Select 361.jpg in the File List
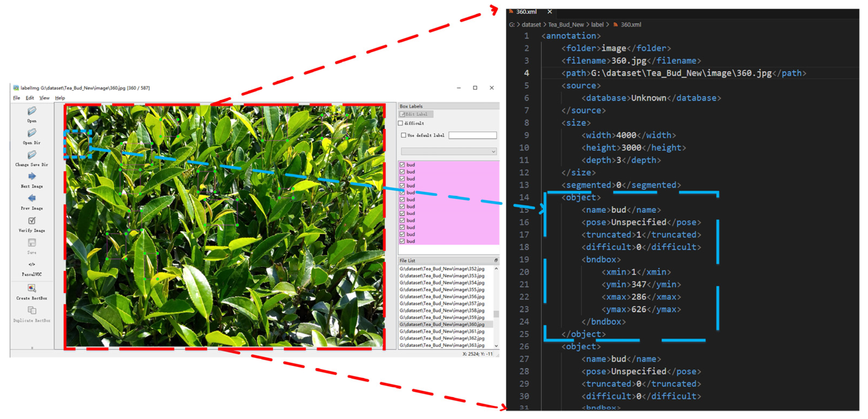Viewport: 868px width, 419px height. (x=442, y=331)
